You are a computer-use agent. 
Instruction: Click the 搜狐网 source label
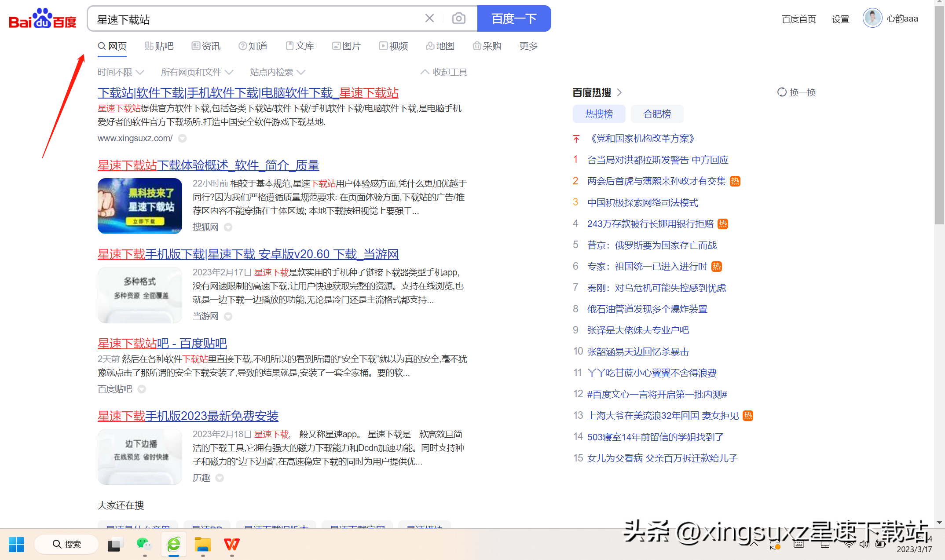205,227
